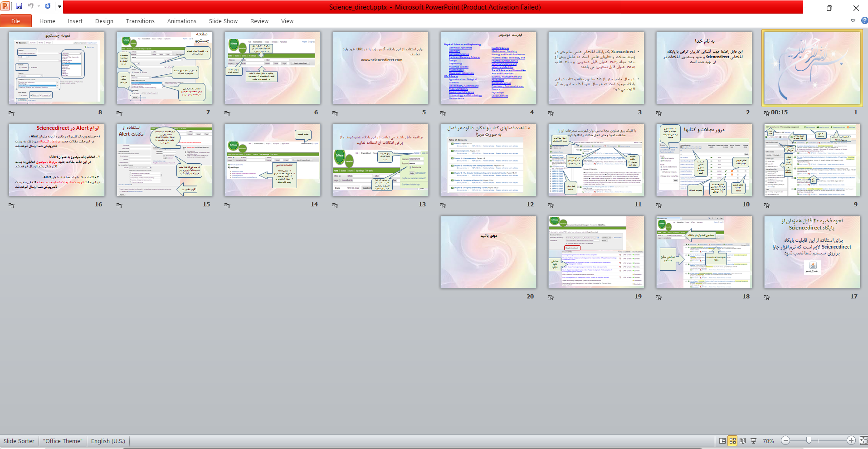This screenshot has width=868, height=449.
Task: Click the 00:15 timing under slide 1
Action: [x=779, y=112]
